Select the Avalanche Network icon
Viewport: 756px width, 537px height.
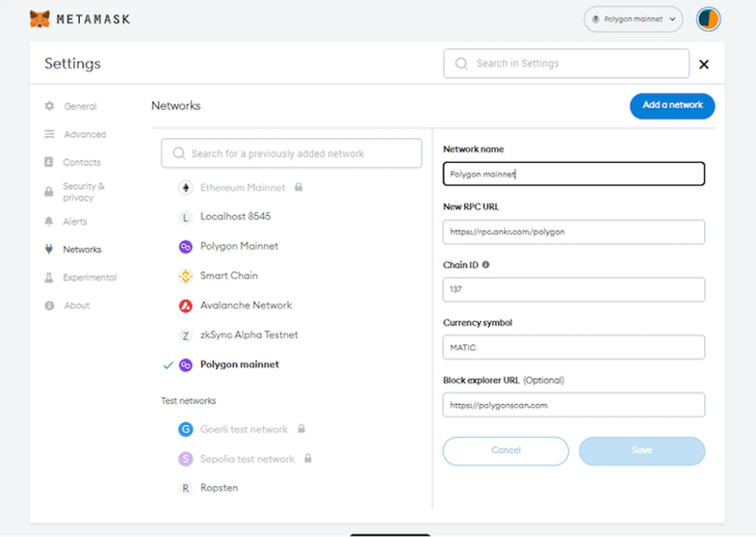point(186,306)
